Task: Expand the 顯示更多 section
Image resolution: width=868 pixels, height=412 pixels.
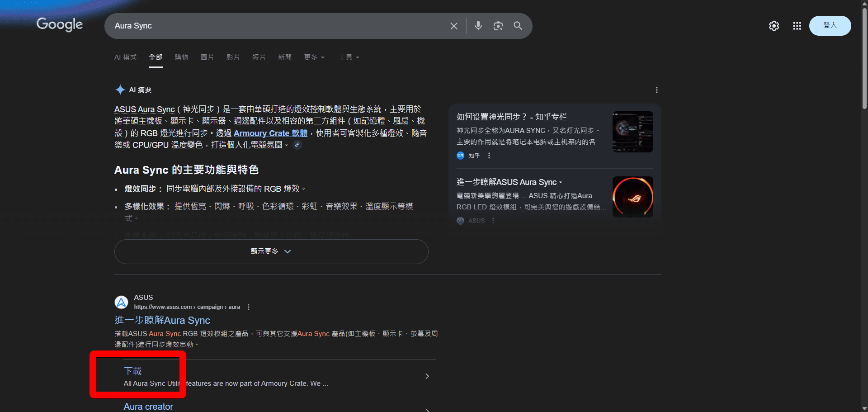Action: [x=270, y=251]
